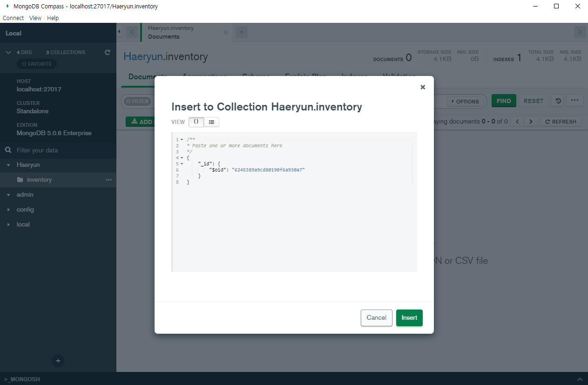588x385 pixels.
Task: Click the ADD DATA button
Action: [141, 122]
